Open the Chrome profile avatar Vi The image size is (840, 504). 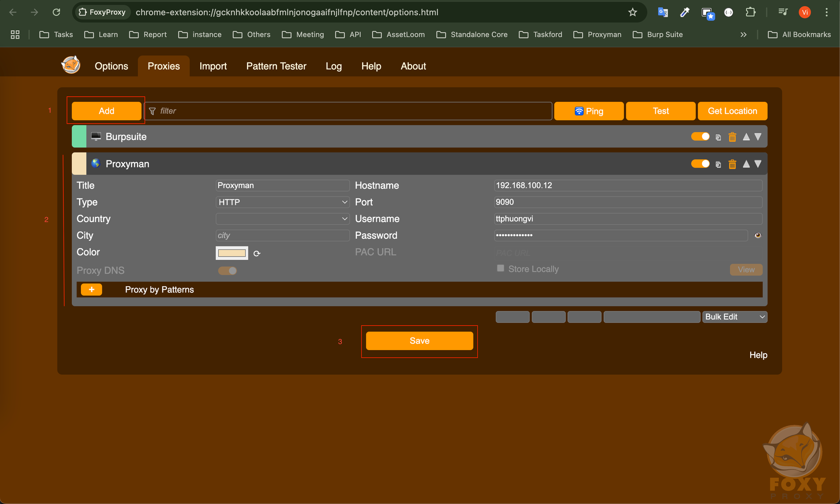(x=805, y=12)
